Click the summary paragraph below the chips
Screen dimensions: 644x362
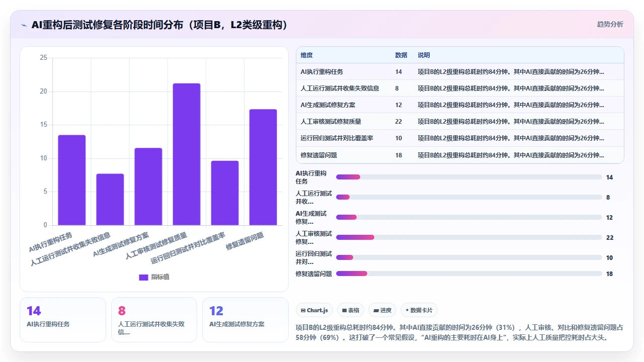tap(459, 332)
